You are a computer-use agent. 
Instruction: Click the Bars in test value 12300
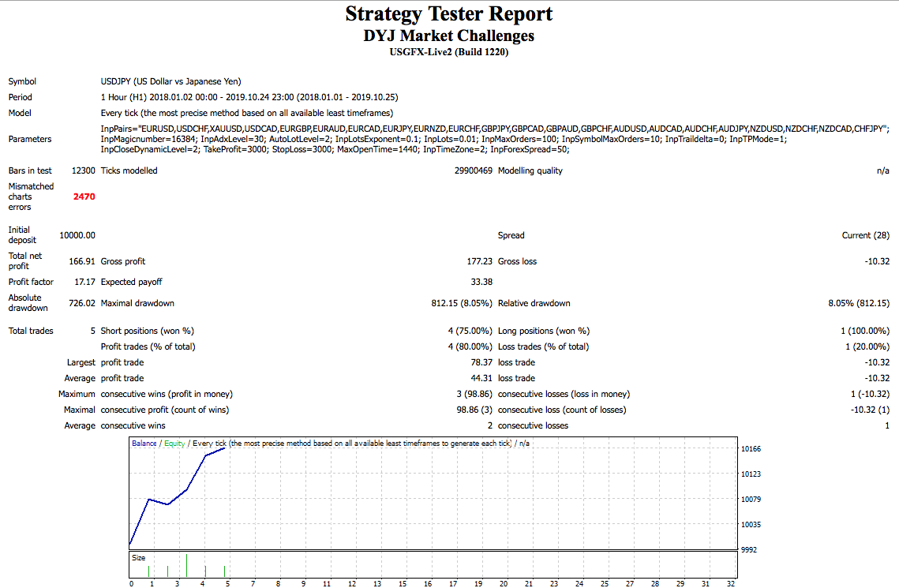[x=84, y=170]
